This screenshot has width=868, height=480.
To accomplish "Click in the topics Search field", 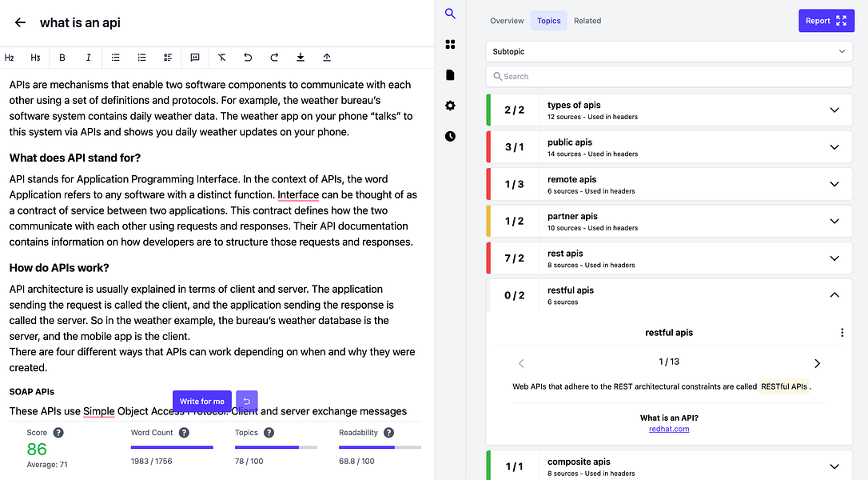I will point(669,77).
